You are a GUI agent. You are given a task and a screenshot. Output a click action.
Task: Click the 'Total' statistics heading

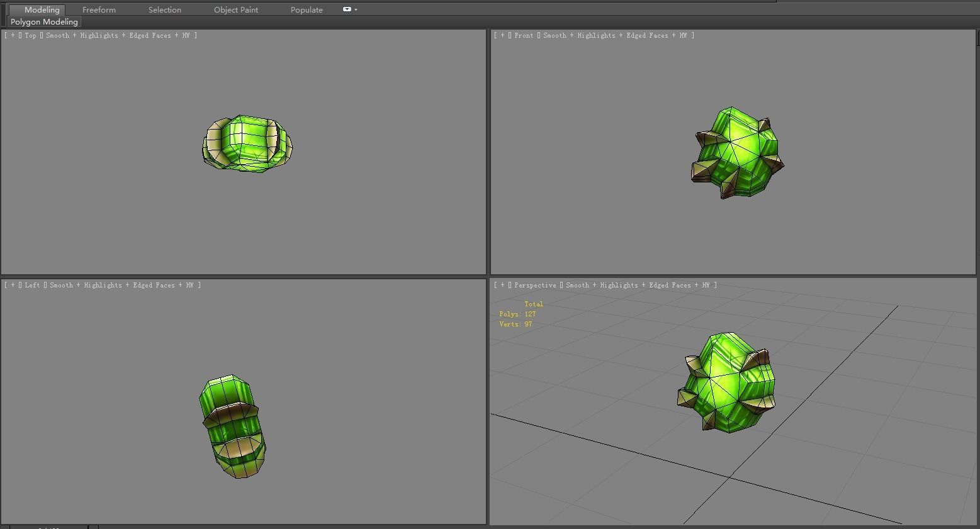click(534, 304)
